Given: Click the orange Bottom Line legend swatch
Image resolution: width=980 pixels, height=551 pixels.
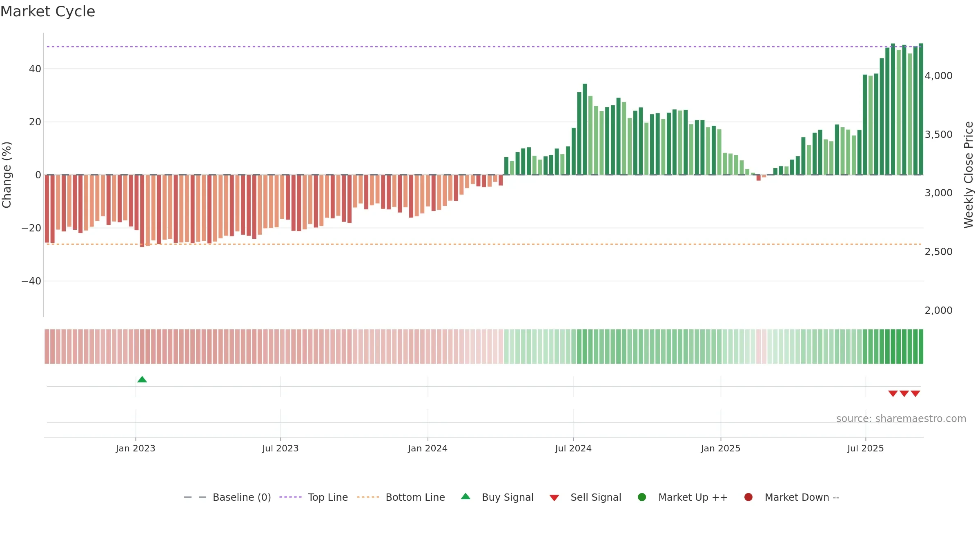Looking at the screenshot, I should coord(368,497).
